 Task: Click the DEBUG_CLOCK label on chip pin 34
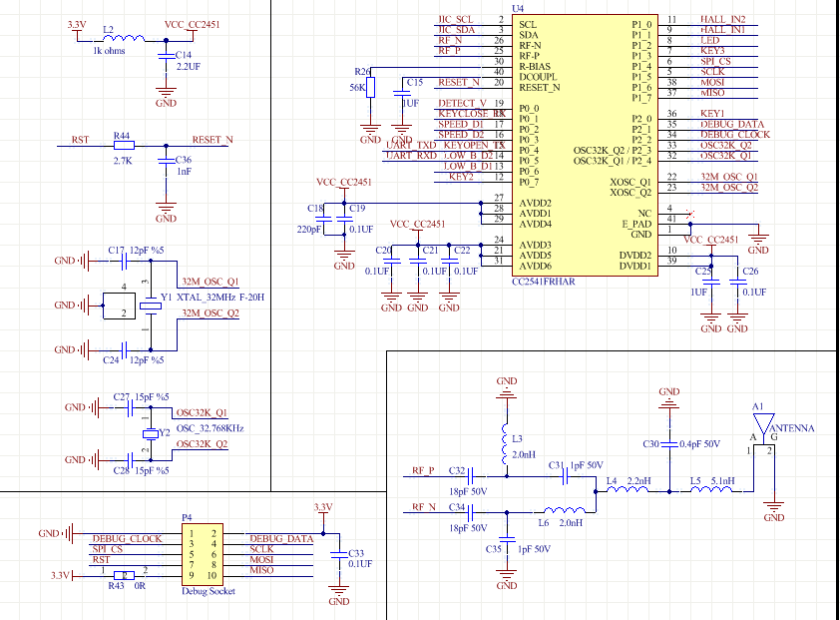click(735, 135)
